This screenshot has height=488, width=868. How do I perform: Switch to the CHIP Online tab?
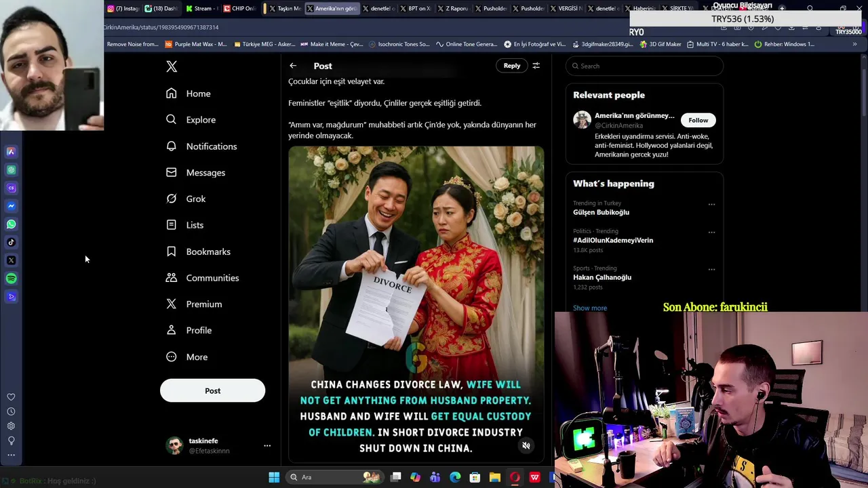point(239,9)
